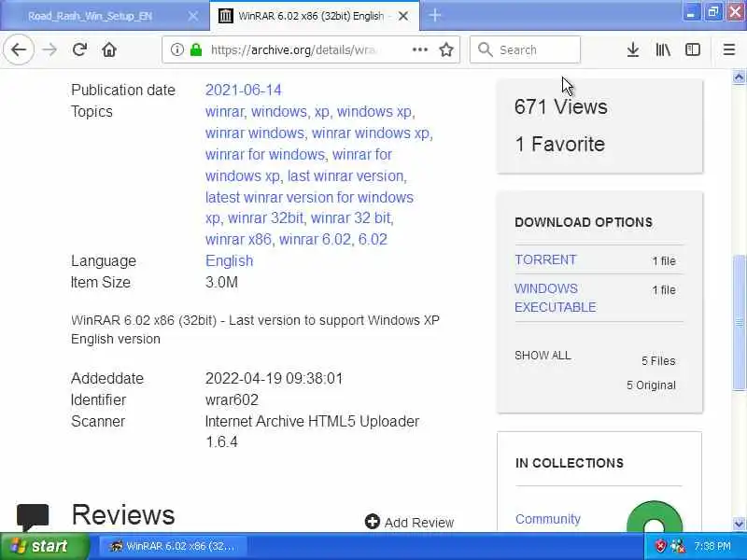
Task: Click the Reviews speech bubble icon
Action: coord(33,517)
